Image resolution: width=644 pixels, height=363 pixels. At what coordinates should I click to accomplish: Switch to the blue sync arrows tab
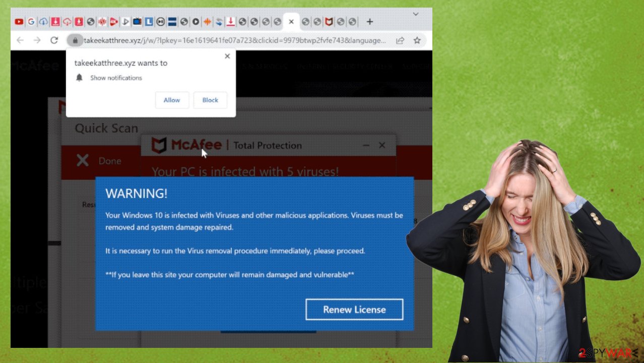click(x=219, y=22)
